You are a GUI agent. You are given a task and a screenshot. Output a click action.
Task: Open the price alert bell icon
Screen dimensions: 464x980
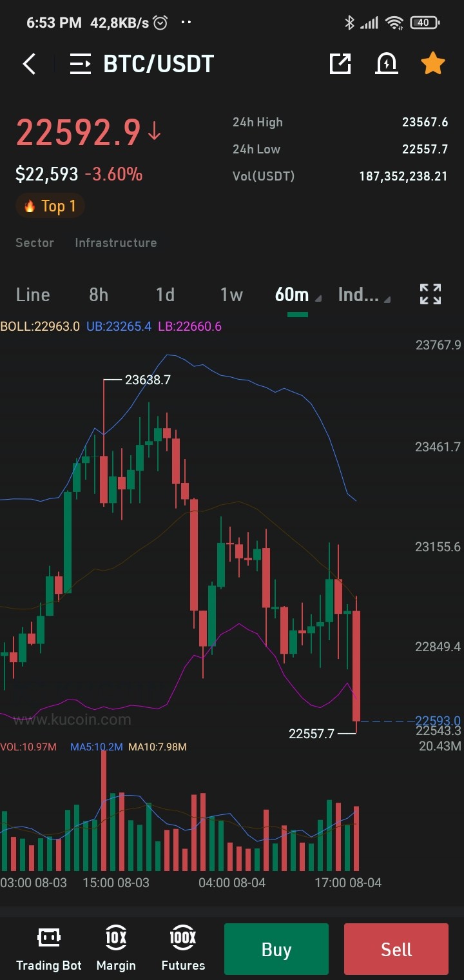click(387, 63)
